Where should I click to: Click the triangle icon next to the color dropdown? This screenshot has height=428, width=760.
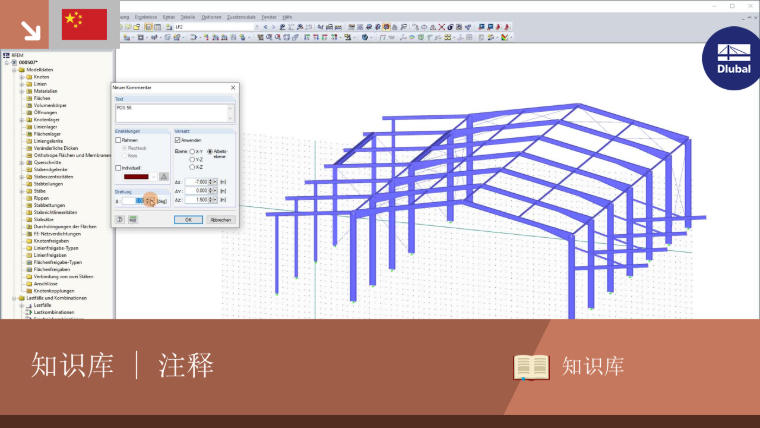pos(164,176)
